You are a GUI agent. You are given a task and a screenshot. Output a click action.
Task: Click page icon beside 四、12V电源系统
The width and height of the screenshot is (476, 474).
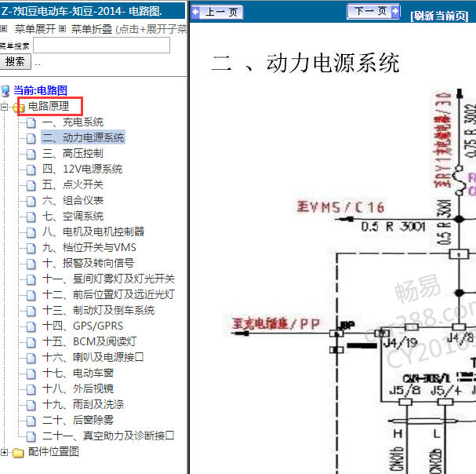pos(31,170)
